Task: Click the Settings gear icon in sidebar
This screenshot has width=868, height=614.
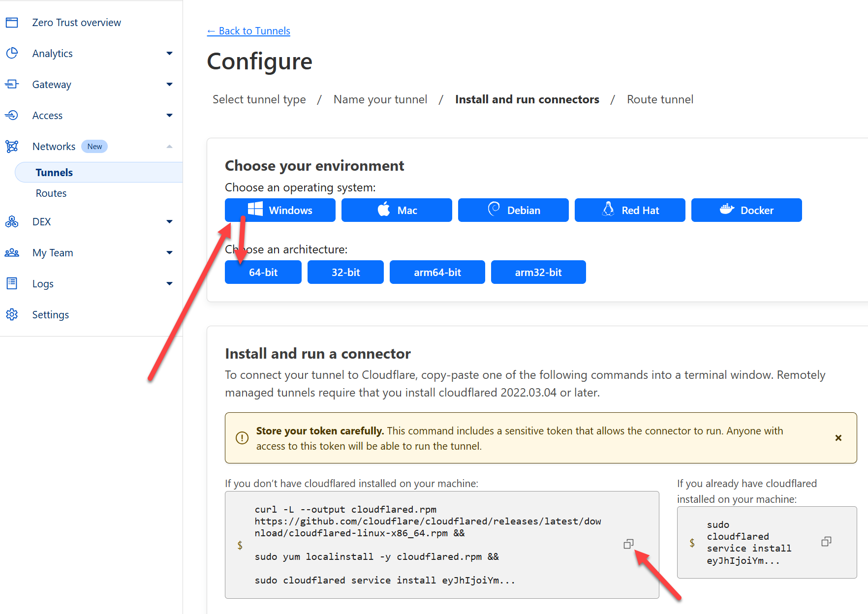Action: click(x=12, y=315)
